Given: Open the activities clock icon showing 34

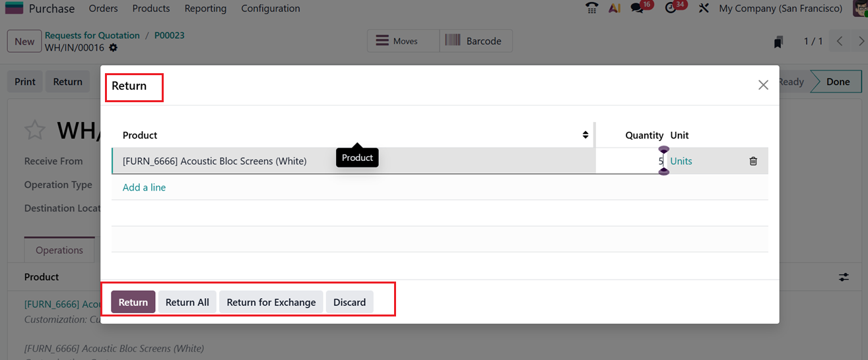Looking at the screenshot, I should pos(671,9).
